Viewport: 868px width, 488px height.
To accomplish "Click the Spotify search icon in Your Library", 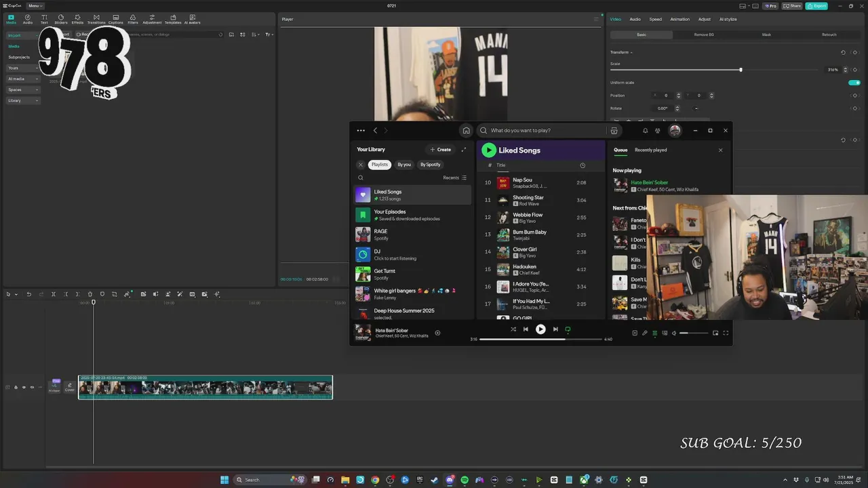I will coord(361,178).
